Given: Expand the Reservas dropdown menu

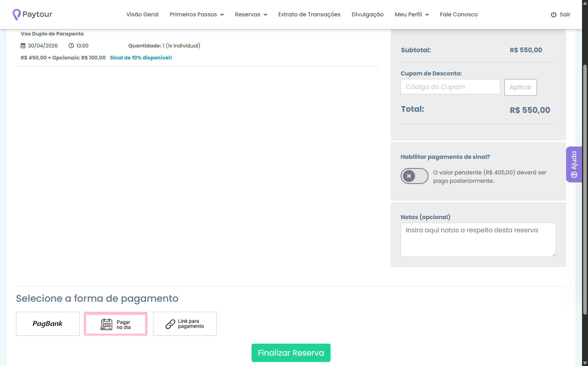Looking at the screenshot, I should (251, 14).
